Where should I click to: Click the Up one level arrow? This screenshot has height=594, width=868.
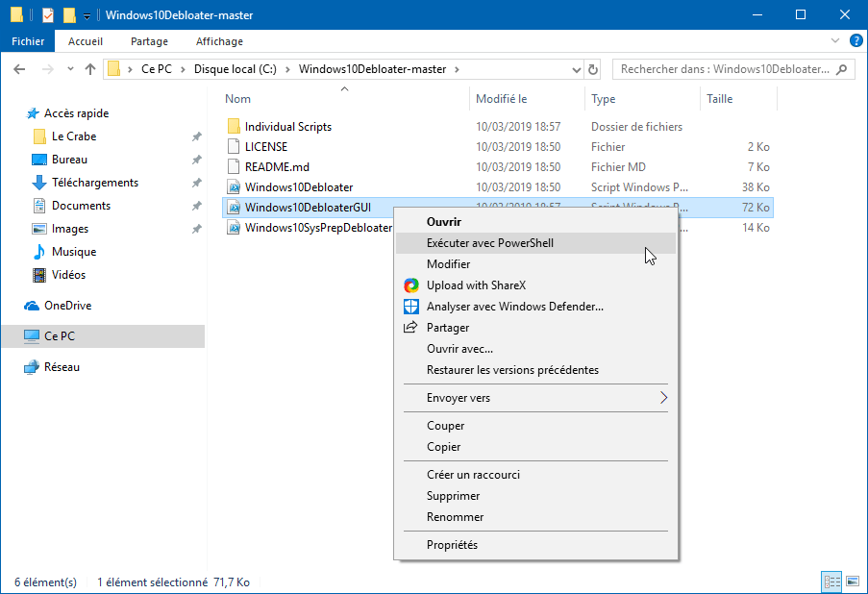[90, 69]
